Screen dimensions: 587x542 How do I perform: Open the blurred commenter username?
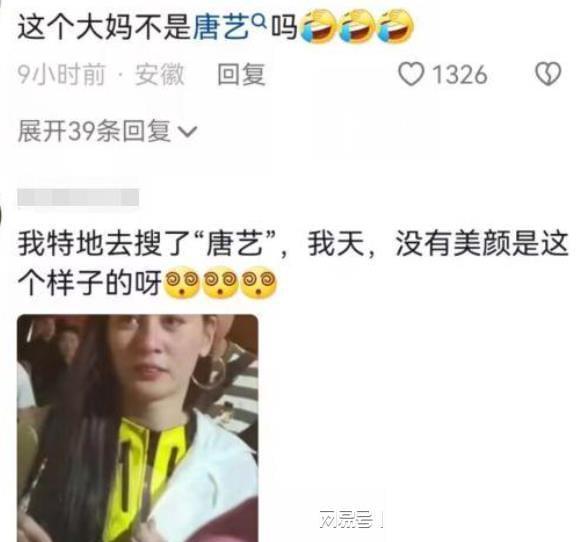[x=78, y=197]
